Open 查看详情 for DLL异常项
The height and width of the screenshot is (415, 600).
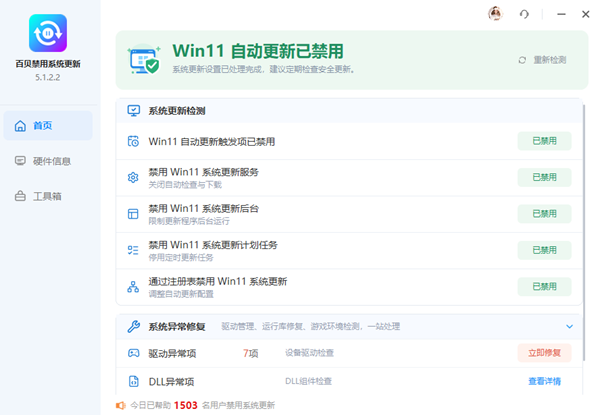545,381
